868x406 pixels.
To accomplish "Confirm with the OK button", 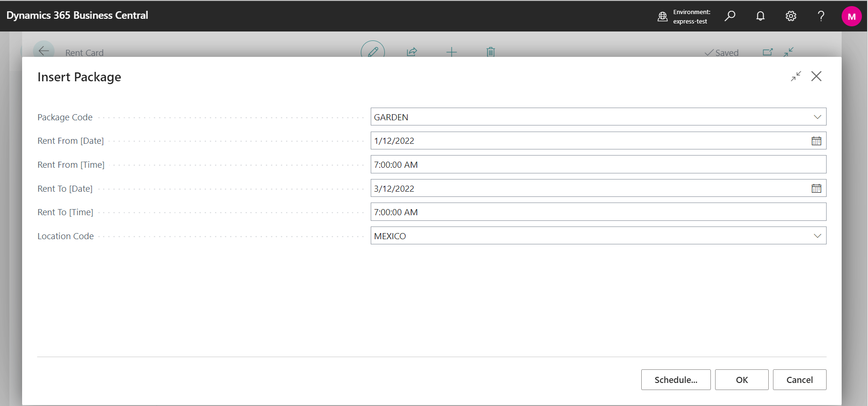I will [x=741, y=380].
